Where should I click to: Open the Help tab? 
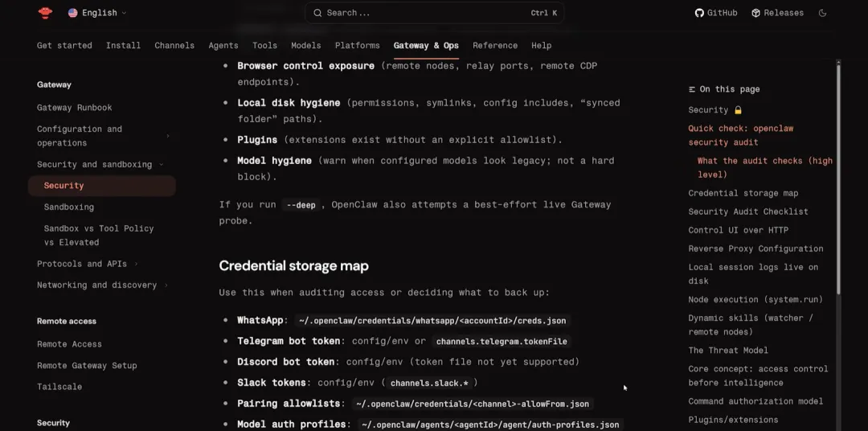click(x=542, y=45)
